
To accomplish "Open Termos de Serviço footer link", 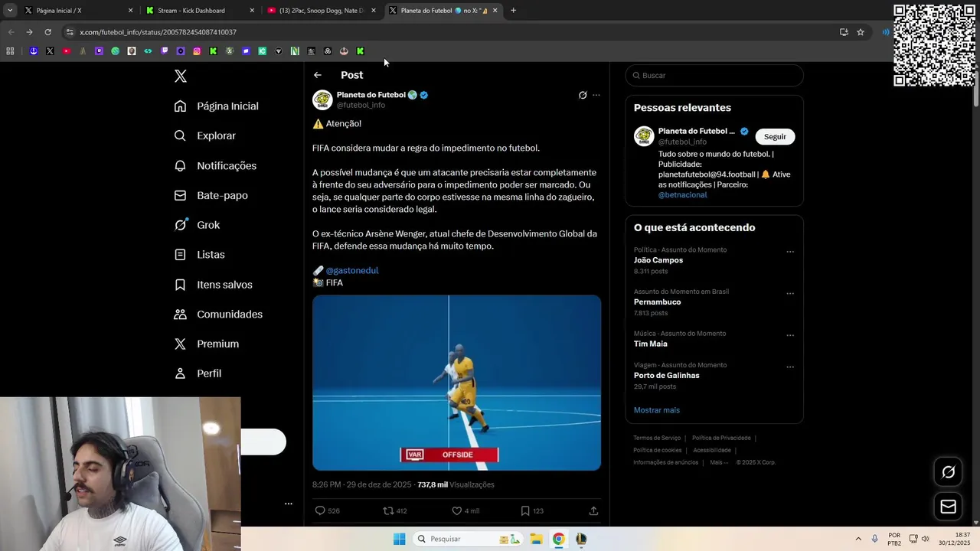I will click(x=657, y=438).
